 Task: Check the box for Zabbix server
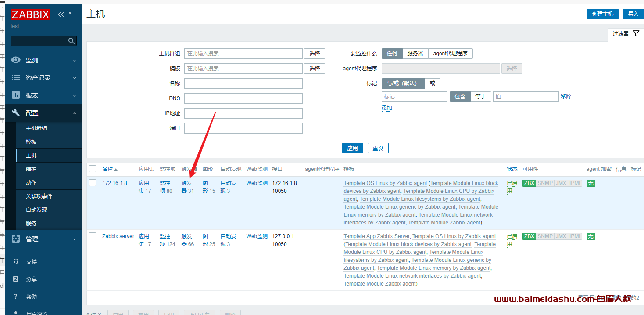93,236
